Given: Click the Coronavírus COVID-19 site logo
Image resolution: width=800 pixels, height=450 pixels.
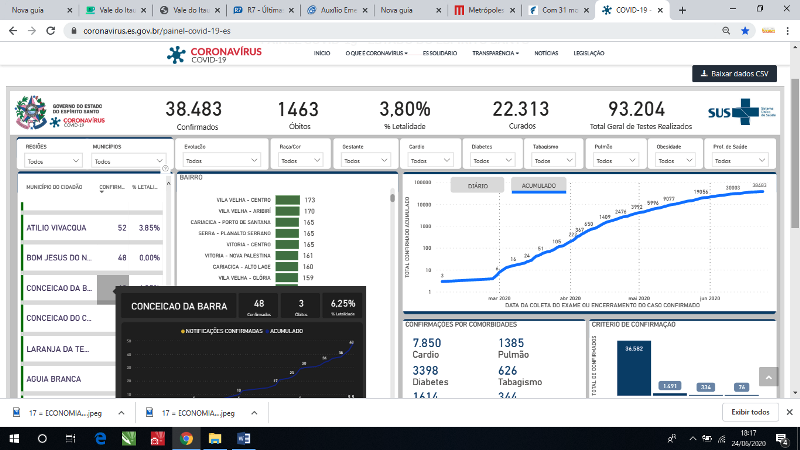Looking at the screenshot, I should [210, 52].
